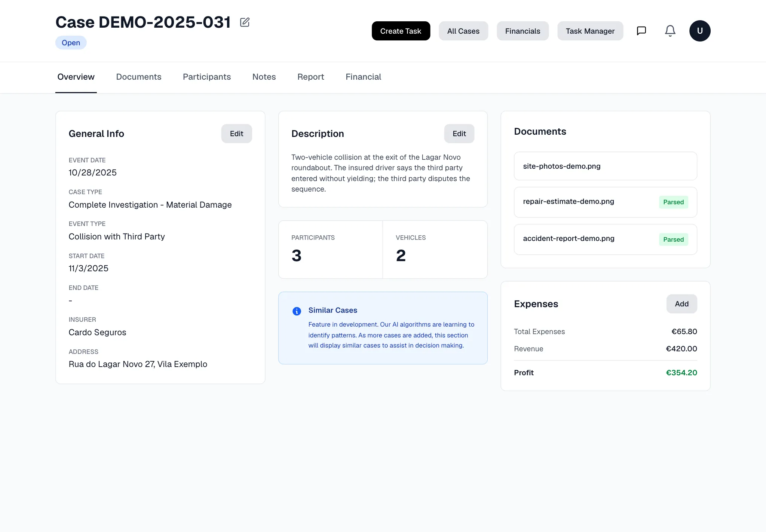The image size is (766, 532).
Task: Switch to the Financial tab
Action: point(363,77)
